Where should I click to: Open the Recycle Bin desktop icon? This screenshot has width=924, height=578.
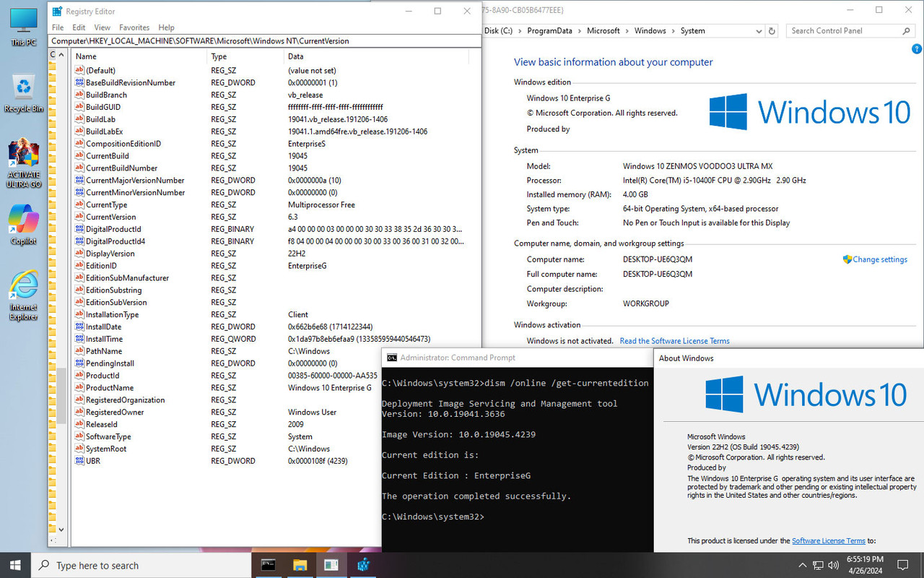[x=23, y=94]
